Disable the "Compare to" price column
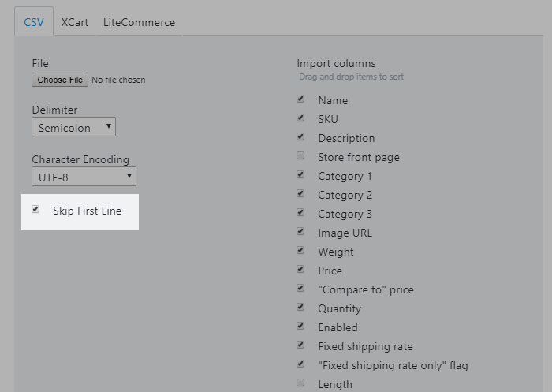Screen dimensions: 552x392 300,289
